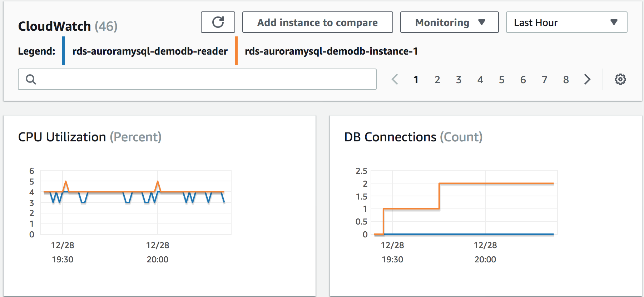Select page 2 of metrics
644x297 pixels.
(437, 80)
